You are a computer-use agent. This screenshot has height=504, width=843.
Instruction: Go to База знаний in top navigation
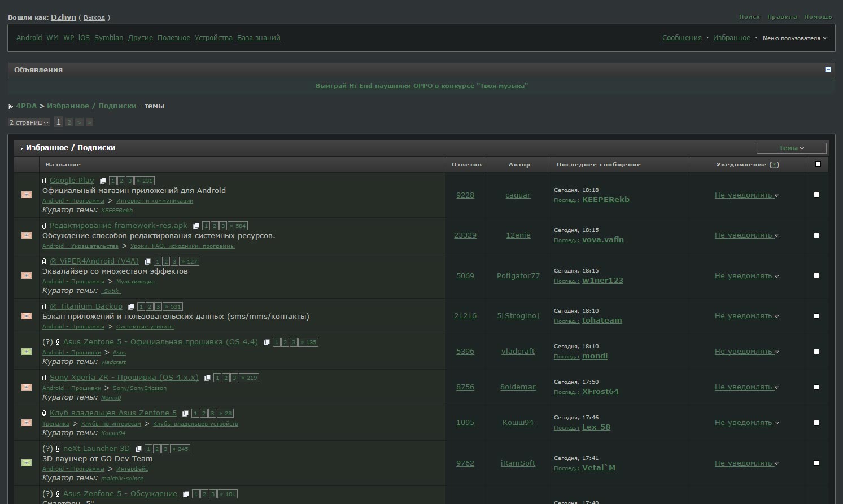coord(259,38)
